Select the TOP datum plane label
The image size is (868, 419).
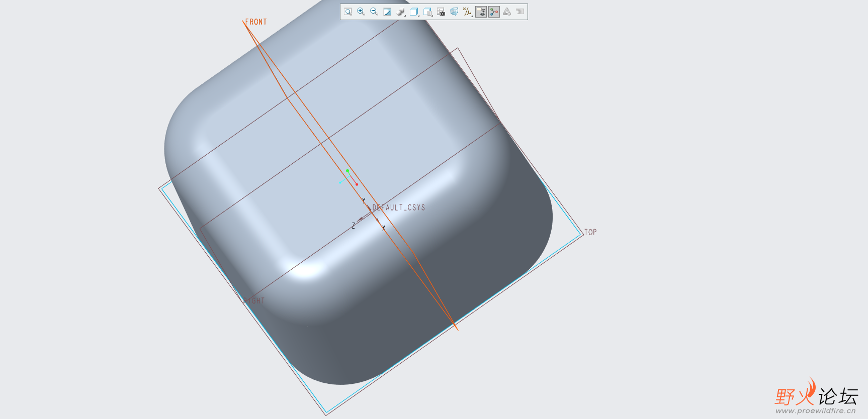pos(590,232)
